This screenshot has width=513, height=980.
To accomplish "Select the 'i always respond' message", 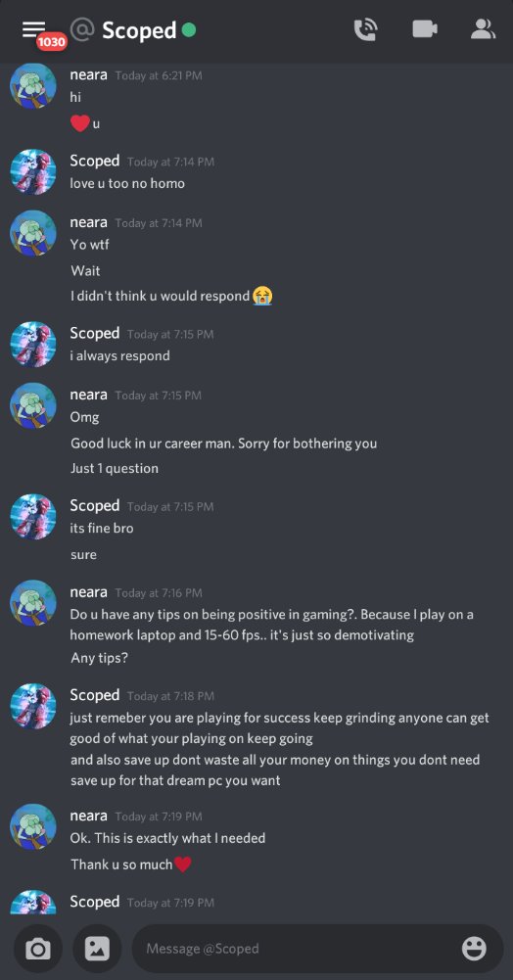I will [120, 355].
